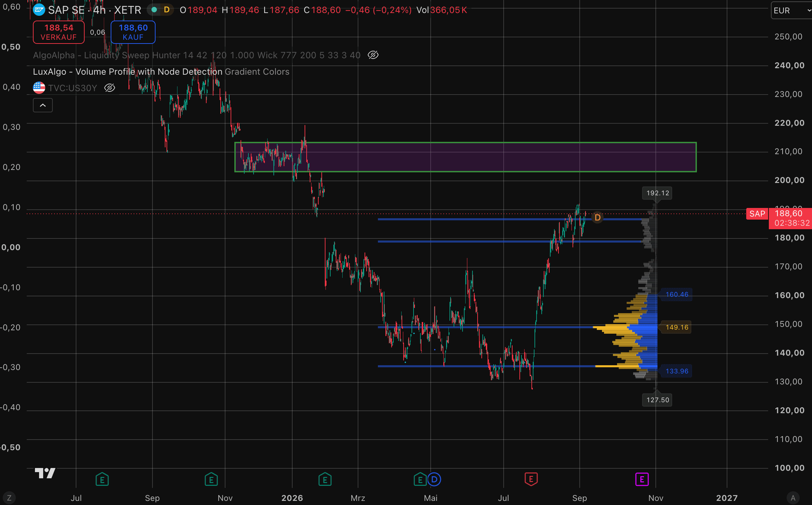Open the magenta E earnings marker
This screenshot has height=505, width=812.
pos(642,479)
